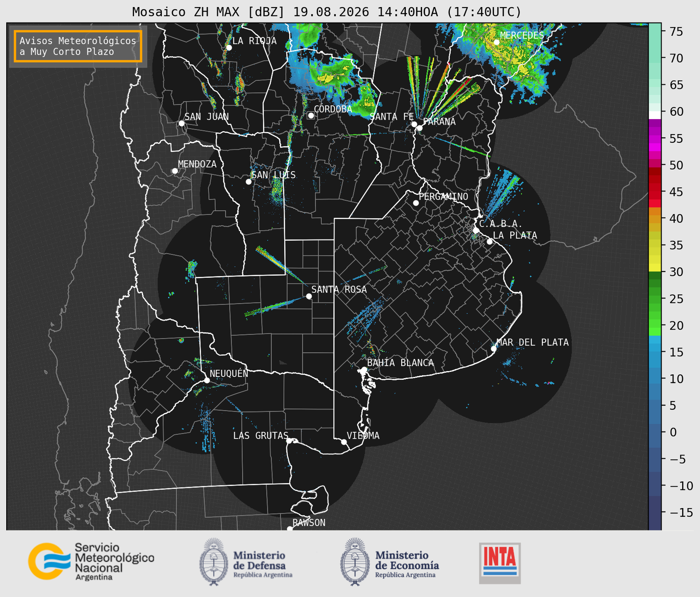Click the Córdoba city marker dot
Image resolution: width=700 pixels, height=597 pixels.
click(x=311, y=115)
